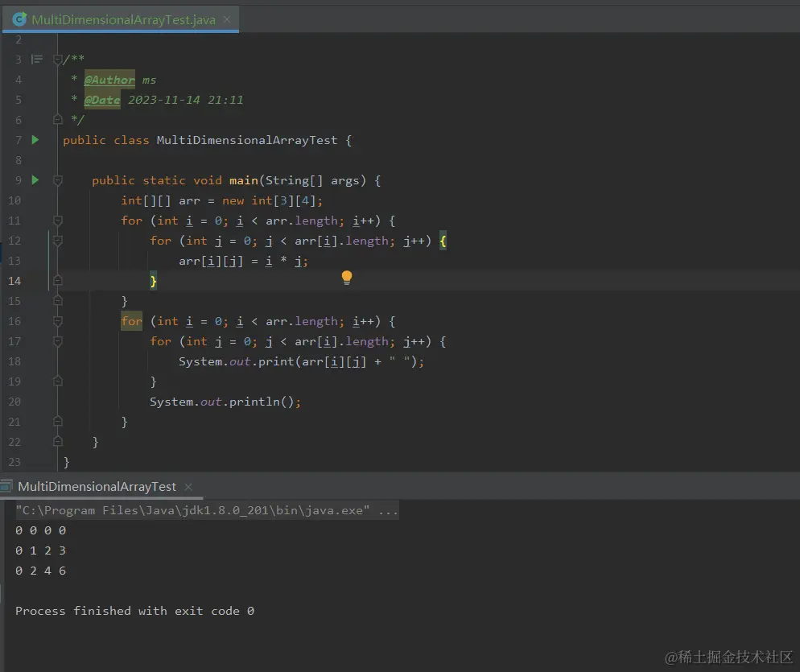Click fold end marker on line 19
This screenshot has width=800, height=672.
point(58,381)
